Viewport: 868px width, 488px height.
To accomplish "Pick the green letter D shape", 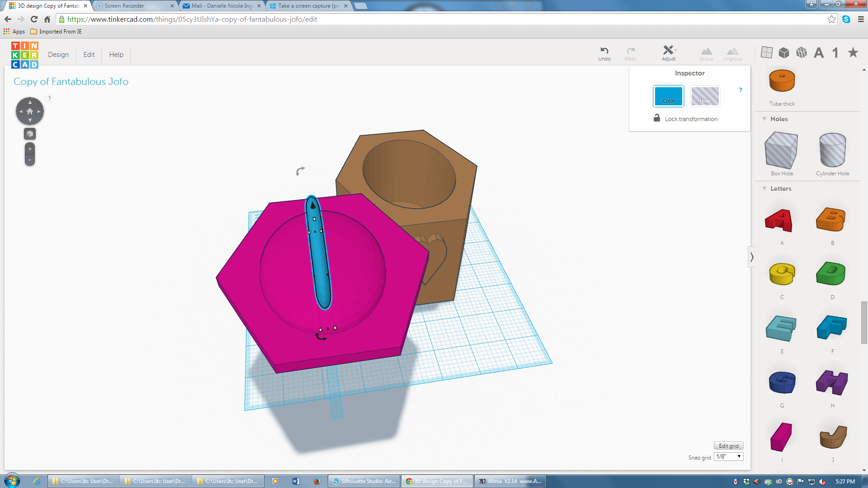I will (x=831, y=273).
